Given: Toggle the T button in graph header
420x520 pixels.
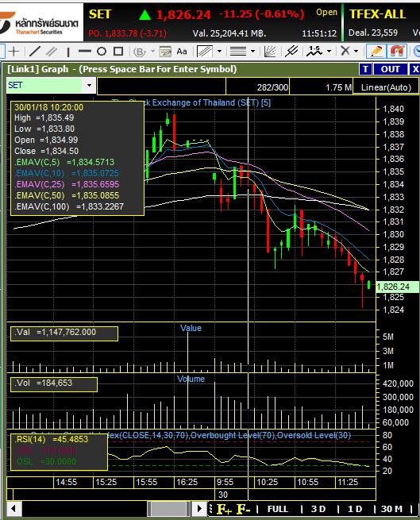Looking at the screenshot, I should (365, 69).
